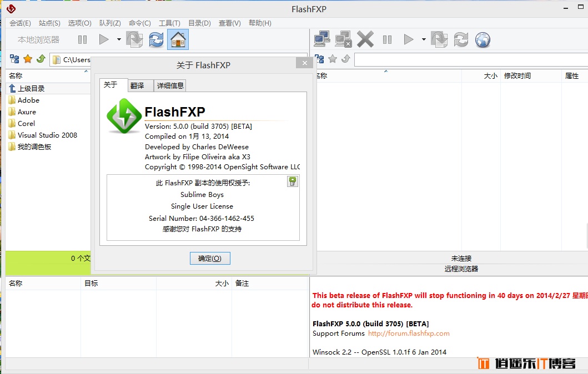Click the 未连接 status text

(x=461, y=259)
